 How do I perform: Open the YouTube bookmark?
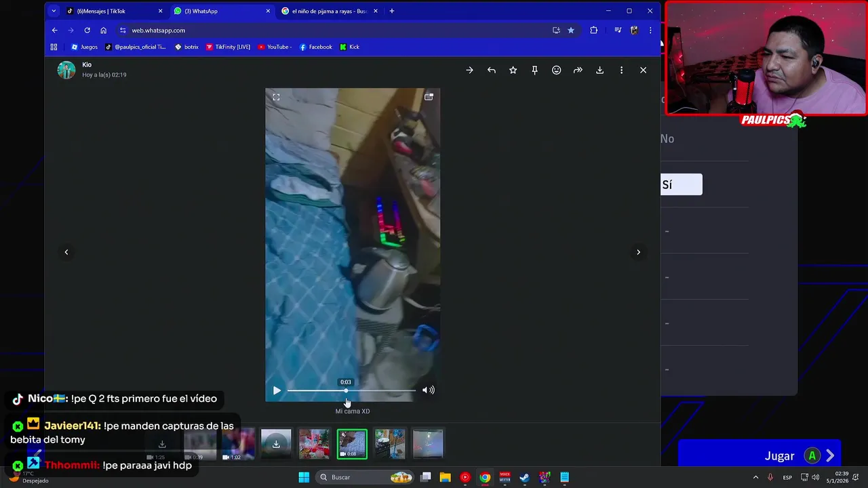275,47
